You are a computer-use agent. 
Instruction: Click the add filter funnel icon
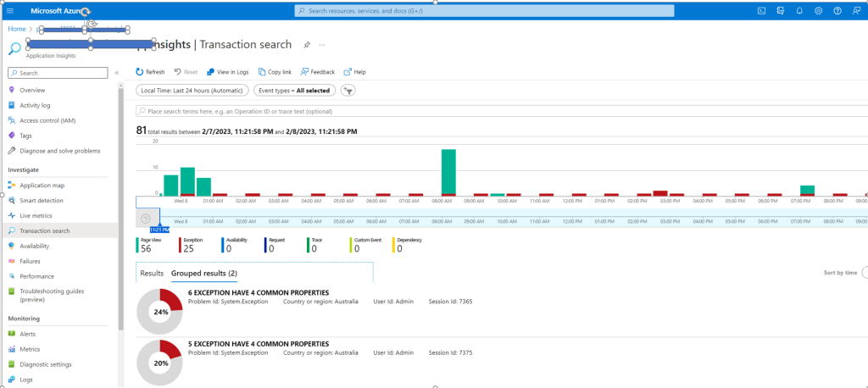click(x=348, y=90)
